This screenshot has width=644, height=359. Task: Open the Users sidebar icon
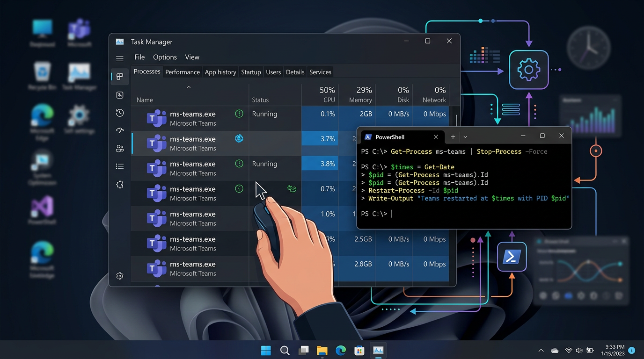[x=120, y=149]
